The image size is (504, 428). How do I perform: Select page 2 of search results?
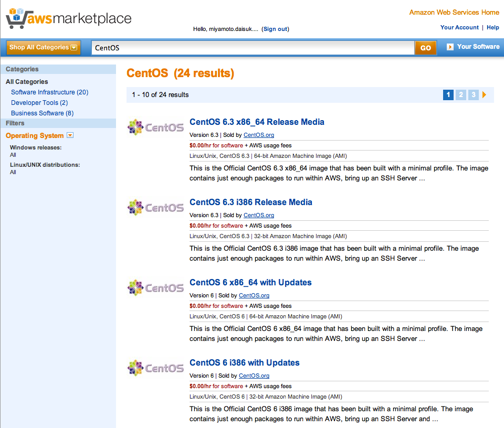pos(460,95)
